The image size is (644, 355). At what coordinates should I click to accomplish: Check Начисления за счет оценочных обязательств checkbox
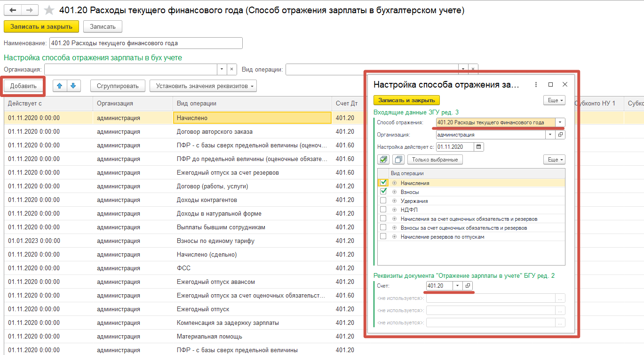pos(383,218)
